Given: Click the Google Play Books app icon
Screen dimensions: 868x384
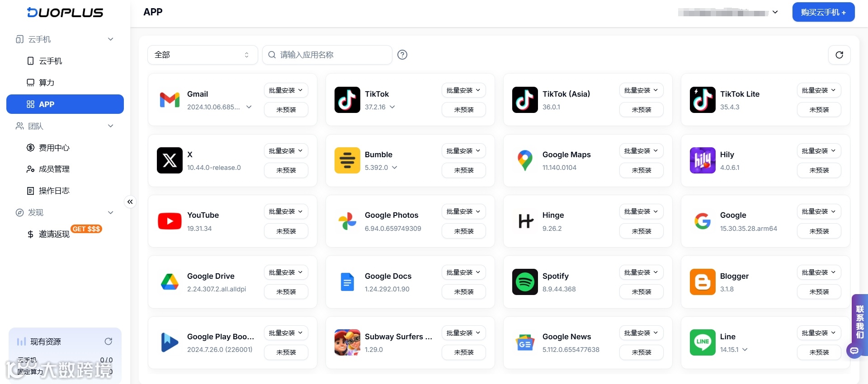Looking at the screenshot, I should (170, 342).
